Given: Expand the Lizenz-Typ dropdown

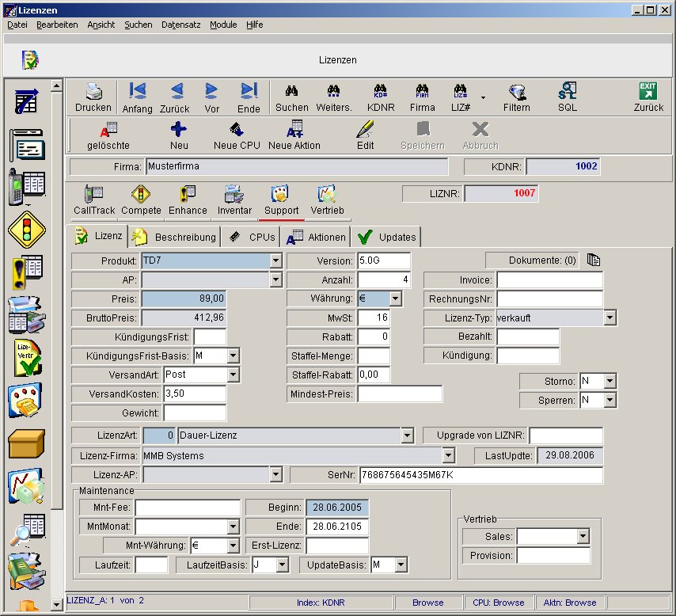Looking at the screenshot, I should tap(610, 318).
